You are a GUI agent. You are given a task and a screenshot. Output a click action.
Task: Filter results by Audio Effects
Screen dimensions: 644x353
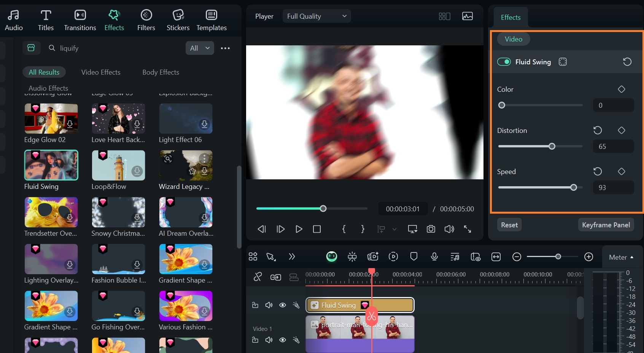pos(48,88)
